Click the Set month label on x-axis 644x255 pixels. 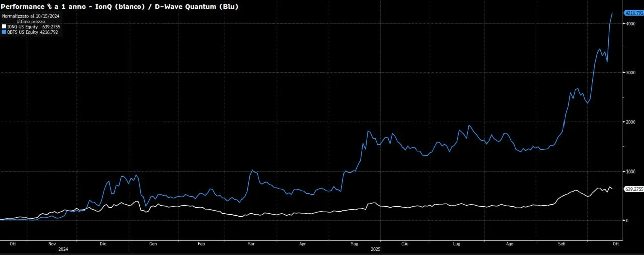click(x=561, y=243)
